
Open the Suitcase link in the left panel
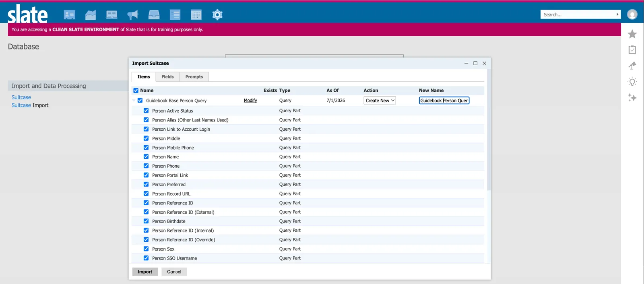pyautogui.click(x=21, y=97)
